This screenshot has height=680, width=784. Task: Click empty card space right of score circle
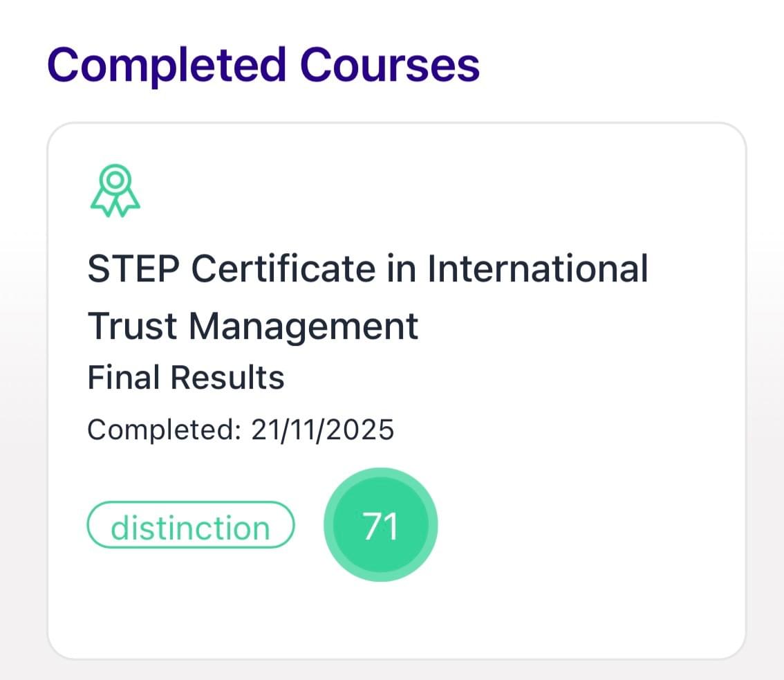(588, 527)
